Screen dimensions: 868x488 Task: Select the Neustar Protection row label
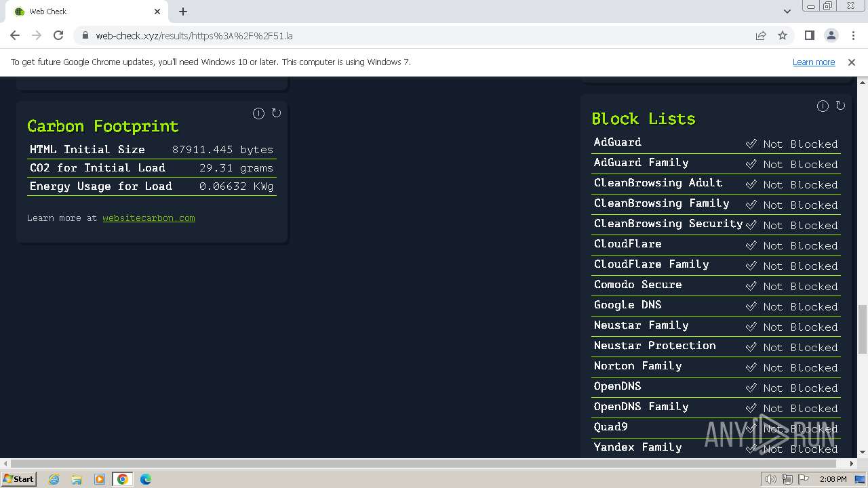pos(654,346)
